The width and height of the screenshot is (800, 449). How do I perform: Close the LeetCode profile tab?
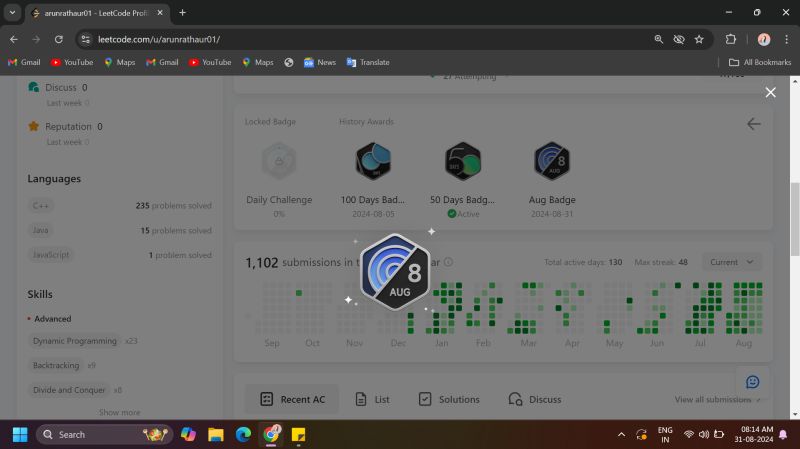click(x=160, y=13)
